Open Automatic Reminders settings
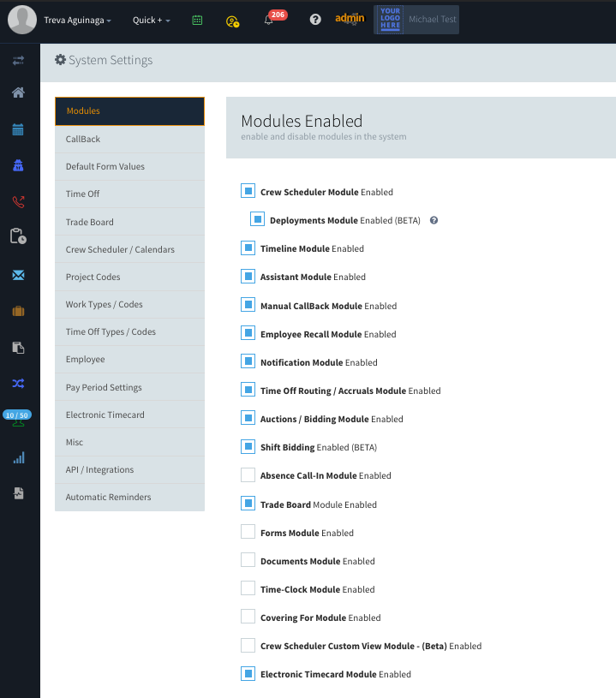 pos(129,498)
